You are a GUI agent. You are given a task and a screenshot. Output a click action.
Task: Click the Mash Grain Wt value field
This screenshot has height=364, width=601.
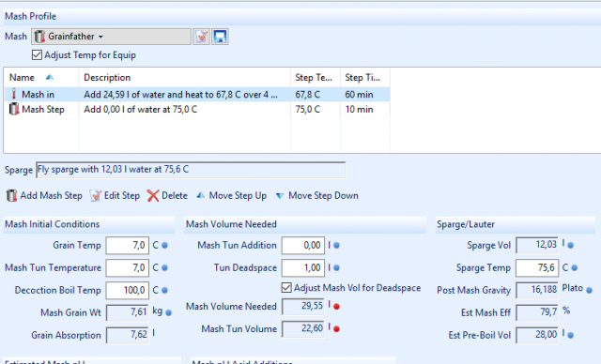tap(128, 312)
